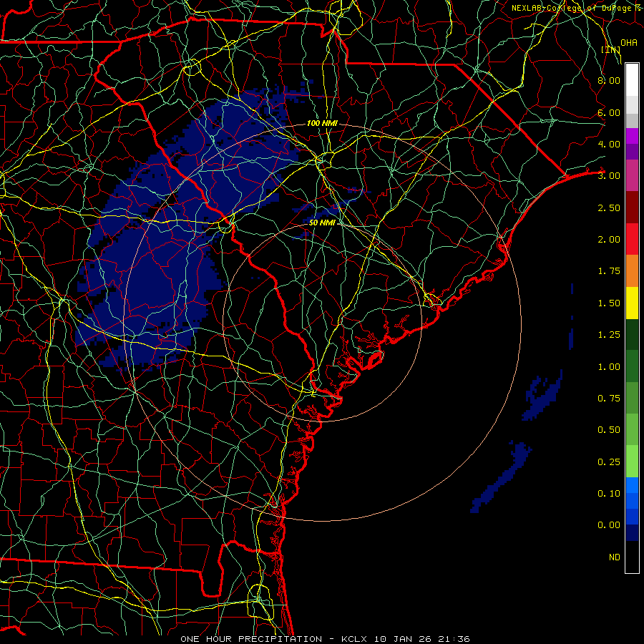This screenshot has width=644, height=644.
Task: Click the bright red 2.00 legend color
Action: coord(632,239)
